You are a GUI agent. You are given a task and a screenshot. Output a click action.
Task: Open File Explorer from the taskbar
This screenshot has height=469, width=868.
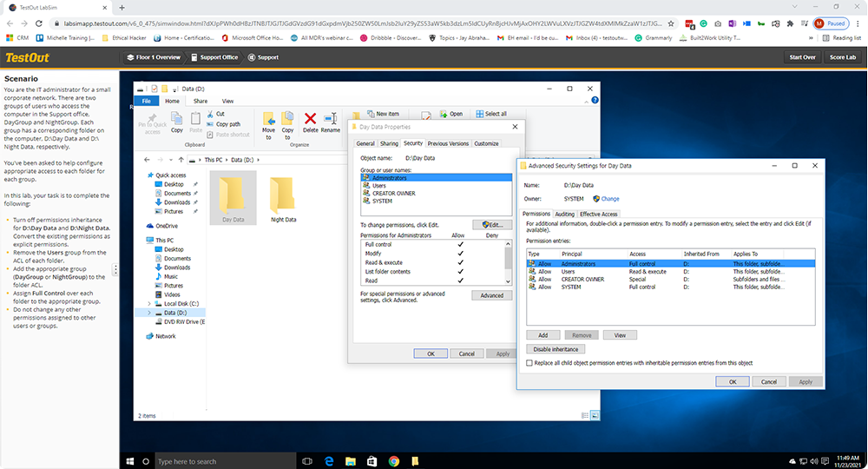[351, 461]
